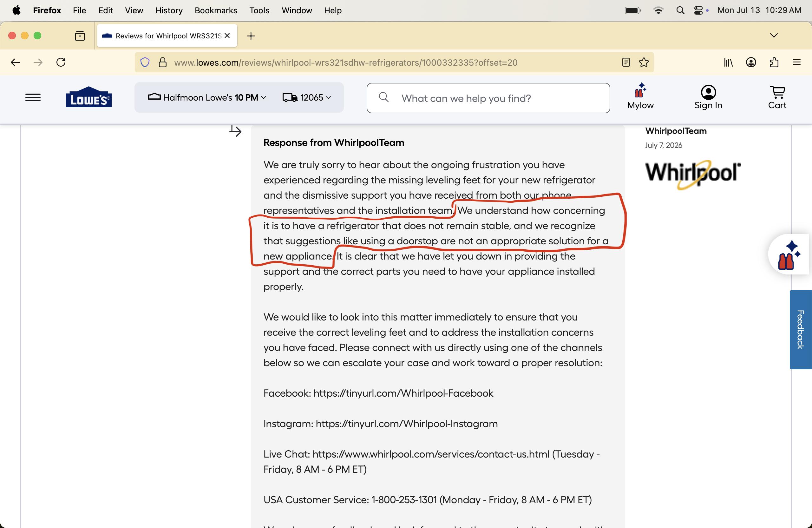Click the July 7, 2026 date

[x=664, y=145]
